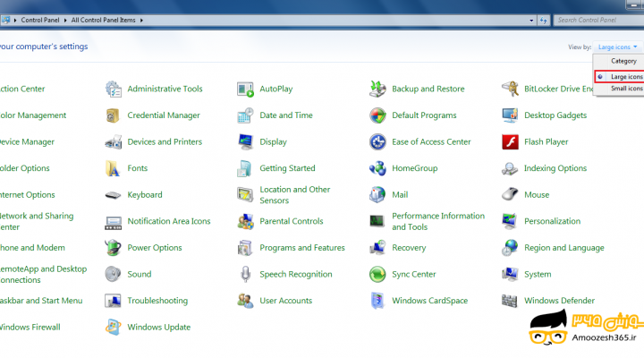
Task: Click the All Control Panel Items breadcrumb
Action: pos(103,21)
